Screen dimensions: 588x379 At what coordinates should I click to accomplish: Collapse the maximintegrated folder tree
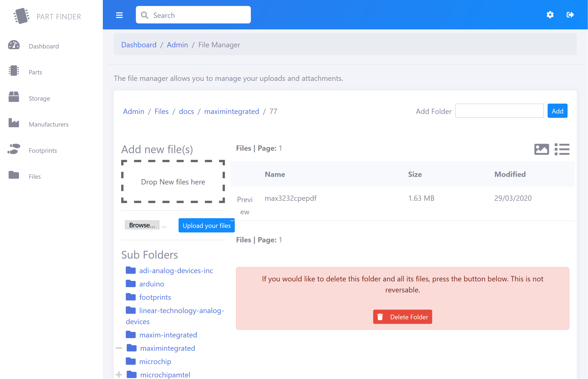point(119,348)
